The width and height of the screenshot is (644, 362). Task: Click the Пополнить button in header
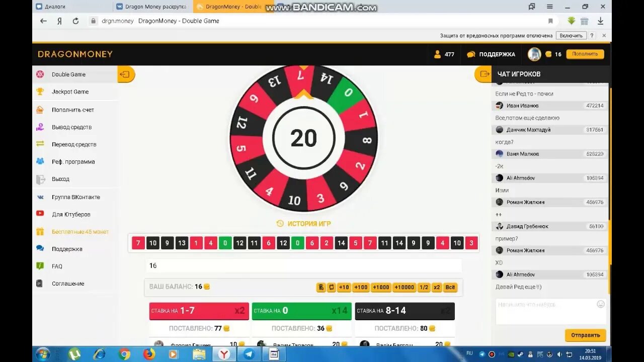[585, 54]
